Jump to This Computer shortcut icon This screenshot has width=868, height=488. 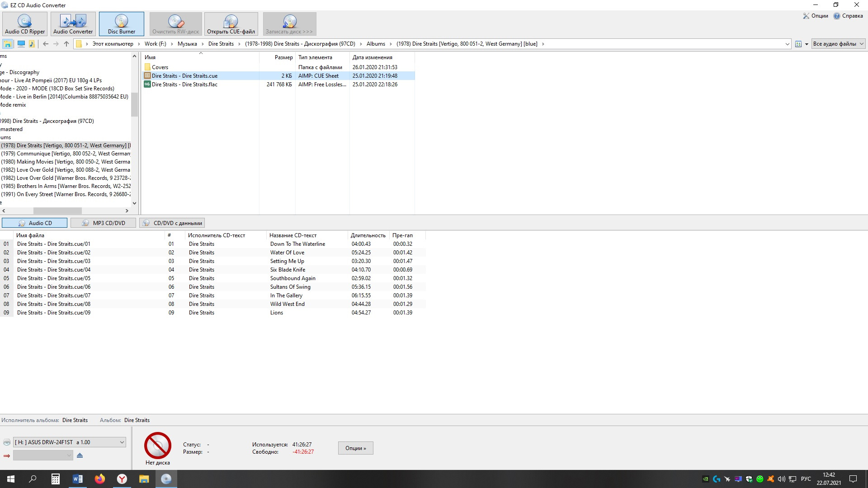pos(21,44)
